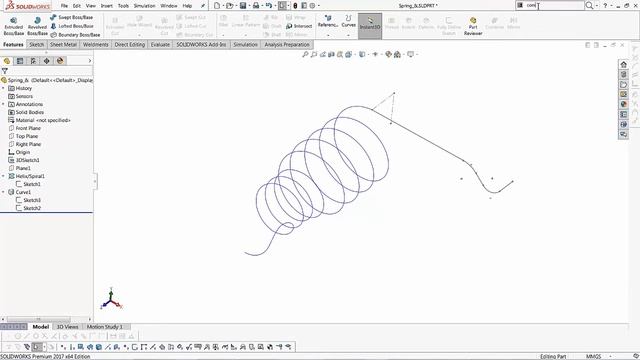Click the search magnifier icon
Viewport: 640px width, 360px height.
pos(589,6)
